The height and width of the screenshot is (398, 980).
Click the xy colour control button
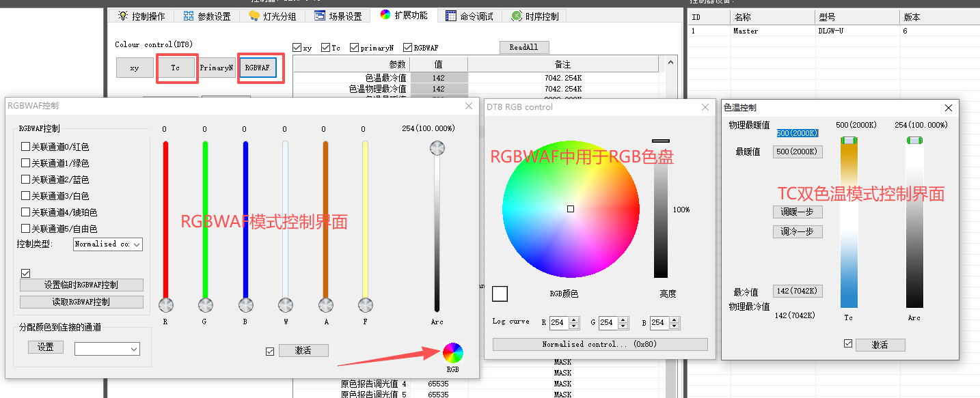[x=135, y=68]
